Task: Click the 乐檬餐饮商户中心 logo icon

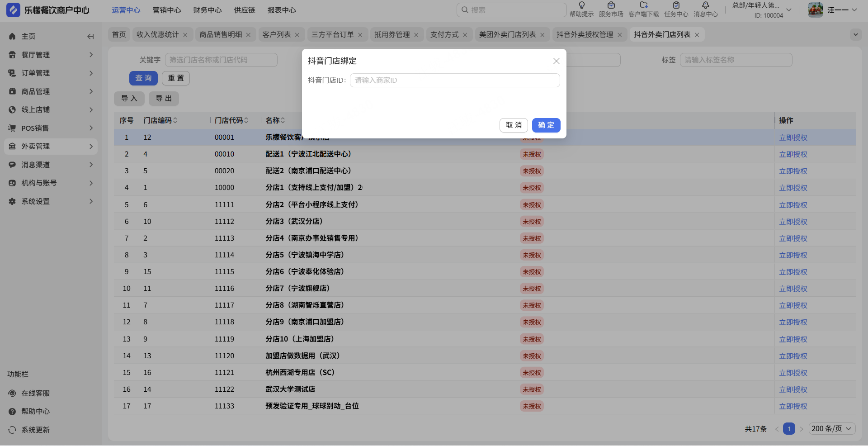Action: pyautogui.click(x=13, y=10)
